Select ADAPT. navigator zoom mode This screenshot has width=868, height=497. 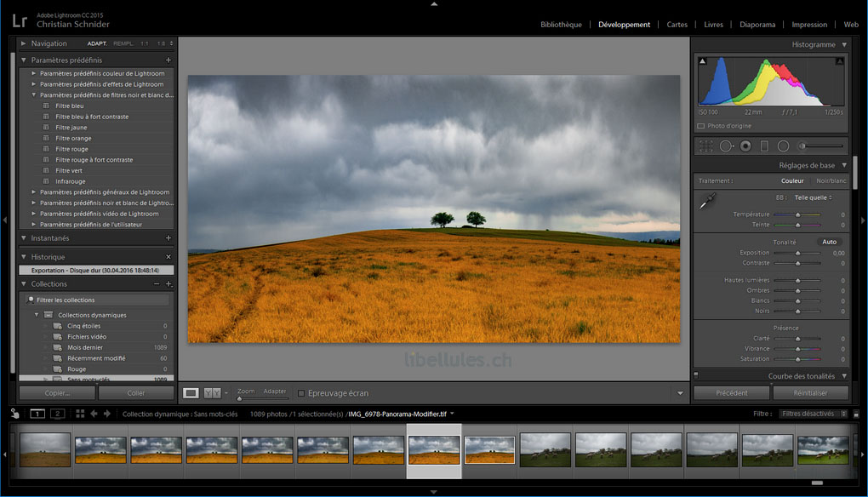click(x=97, y=43)
